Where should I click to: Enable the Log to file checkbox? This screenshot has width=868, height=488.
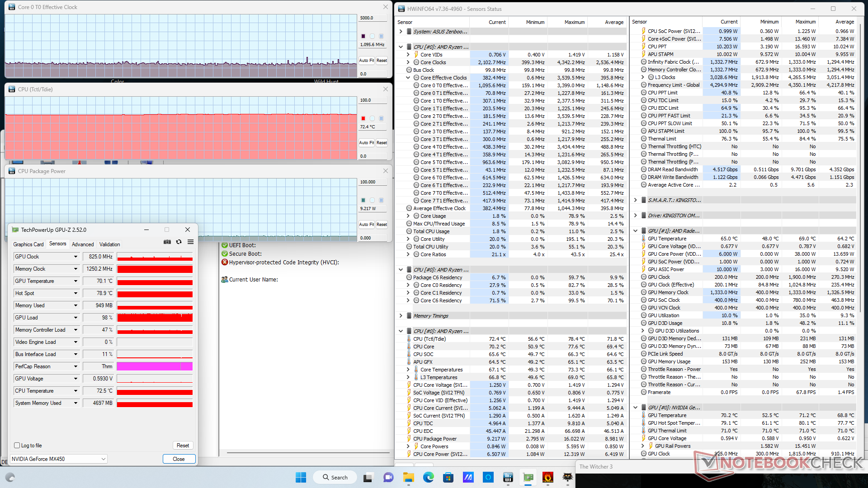point(17,446)
